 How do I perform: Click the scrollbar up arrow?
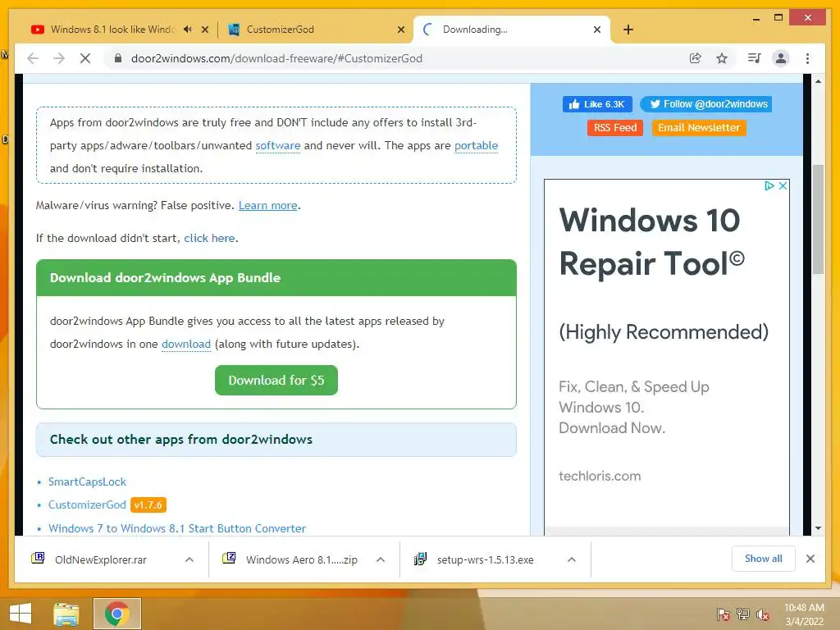pos(818,81)
